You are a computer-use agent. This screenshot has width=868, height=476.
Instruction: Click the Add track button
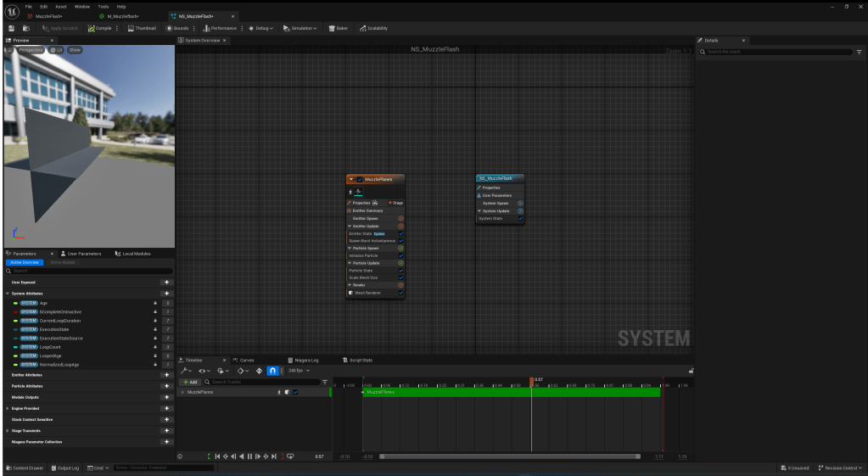pos(189,382)
